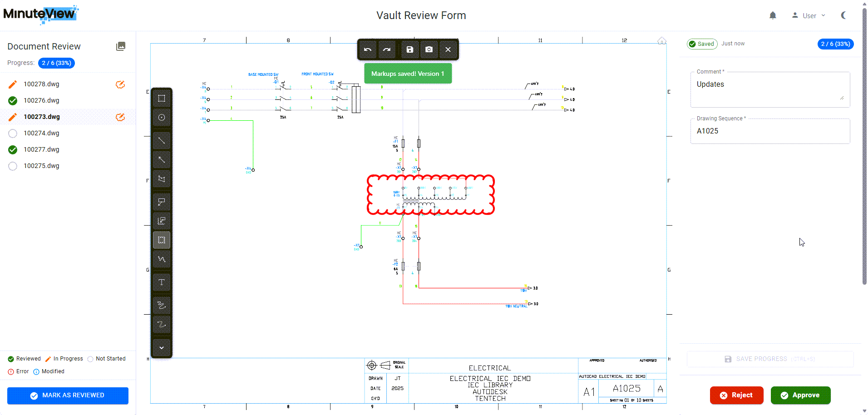
Task: Open the User account dropdown
Action: (809, 15)
